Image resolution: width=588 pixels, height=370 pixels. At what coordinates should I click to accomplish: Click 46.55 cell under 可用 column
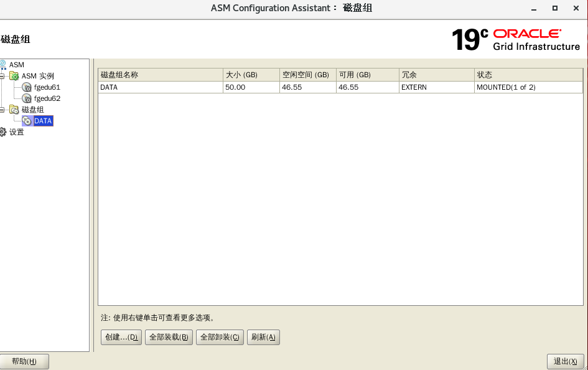tap(368, 87)
